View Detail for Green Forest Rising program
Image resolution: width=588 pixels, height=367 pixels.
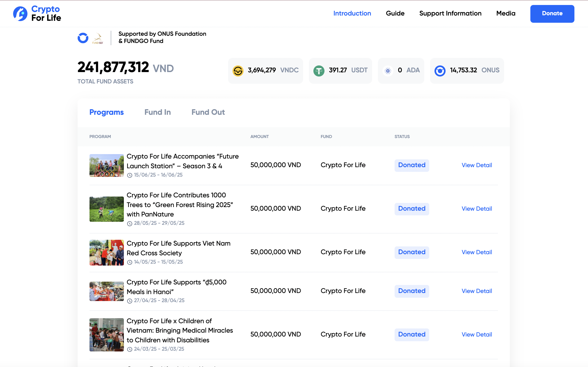pos(477,209)
